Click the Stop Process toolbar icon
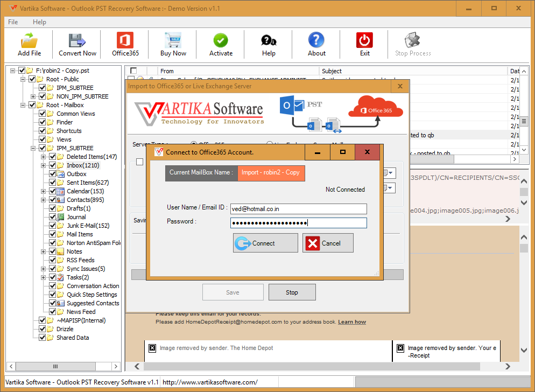 412,40
